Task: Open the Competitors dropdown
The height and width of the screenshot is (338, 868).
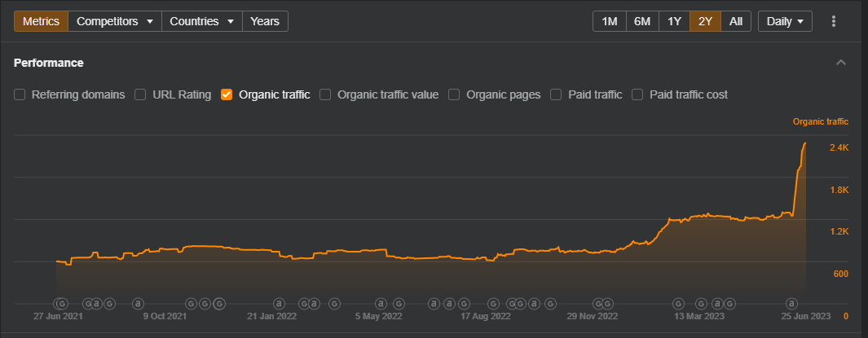Action: (x=115, y=21)
